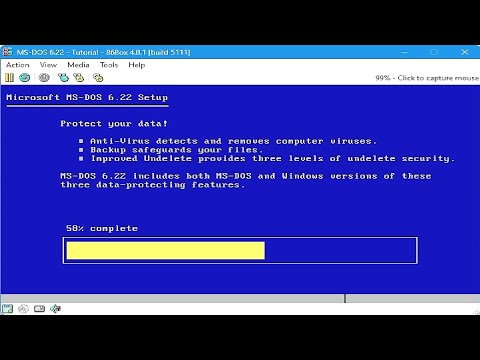Click the CD-ROM drive status icon
This screenshot has width=480, height=360.
click(x=23, y=309)
